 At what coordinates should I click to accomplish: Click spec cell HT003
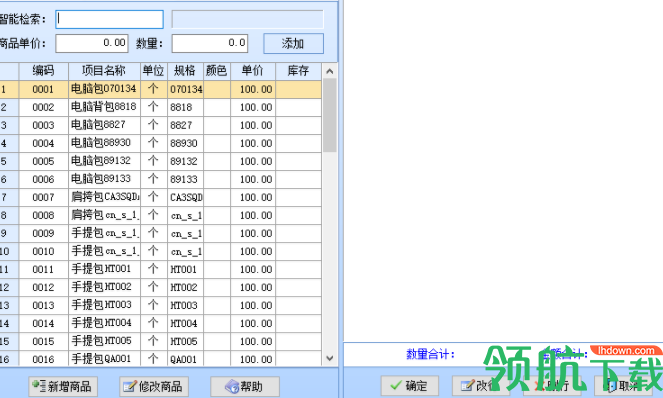185,305
